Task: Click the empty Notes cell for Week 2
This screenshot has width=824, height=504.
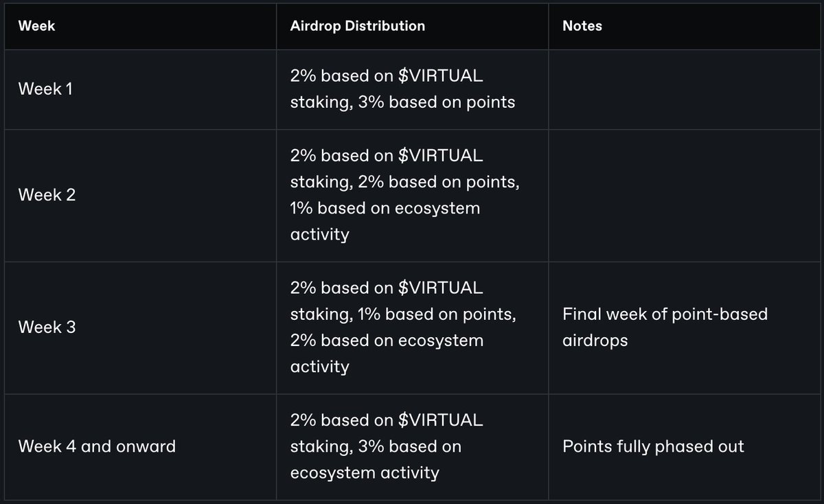Action: pos(684,195)
